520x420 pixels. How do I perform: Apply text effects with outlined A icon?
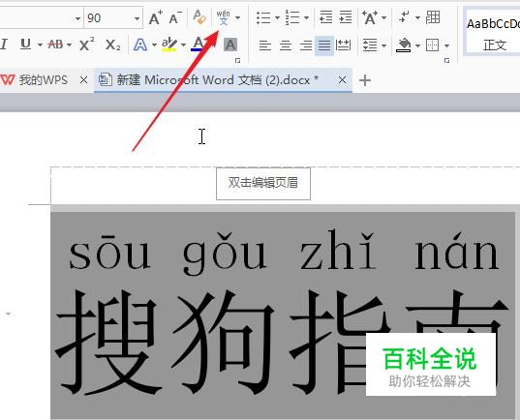pos(140,45)
